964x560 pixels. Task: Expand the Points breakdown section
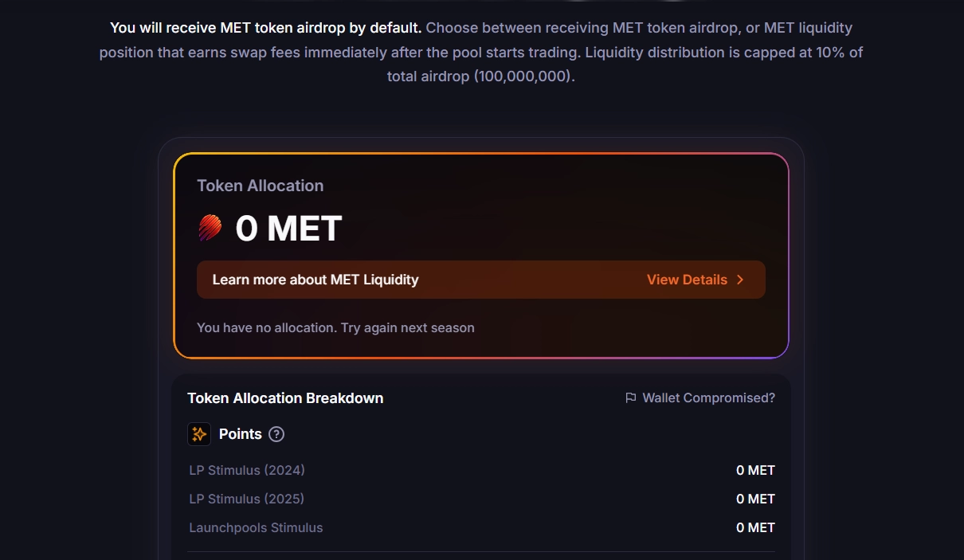pyautogui.click(x=239, y=434)
